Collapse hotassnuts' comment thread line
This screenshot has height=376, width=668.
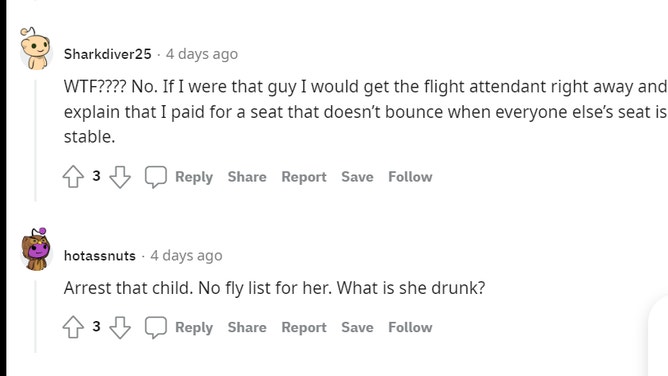35,316
